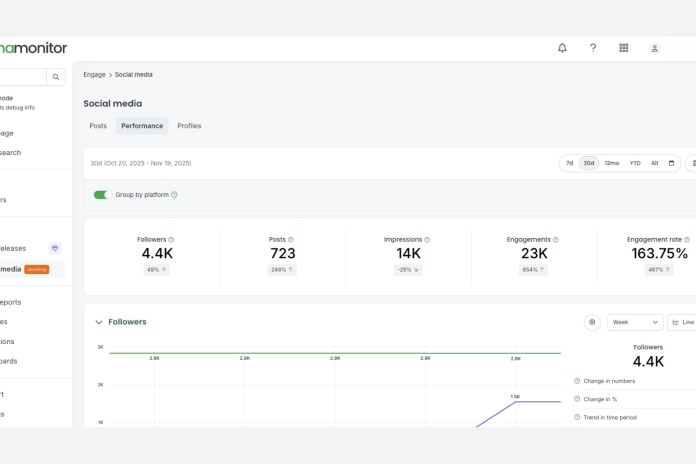Screen dimensions: 696x464
Task: Click the sidebar search input field
Action: (x=20, y=77)
